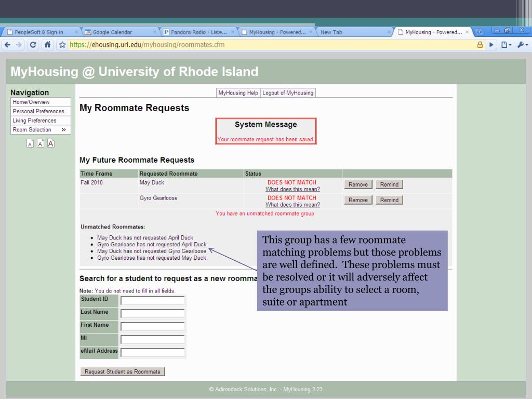This screenshot has width=532, height=399.
Task: Click Logout of MyHousing
Action: click(x=288, y=92)
